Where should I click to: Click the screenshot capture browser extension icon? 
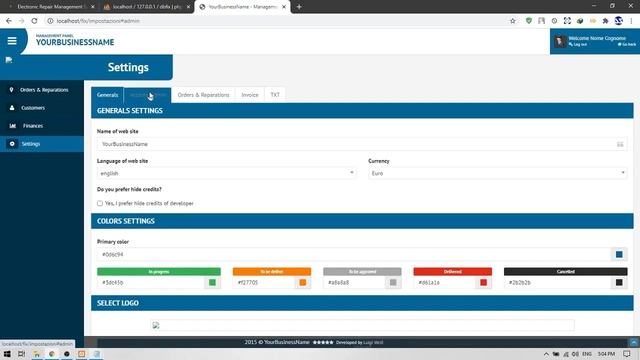coord(567,21)
